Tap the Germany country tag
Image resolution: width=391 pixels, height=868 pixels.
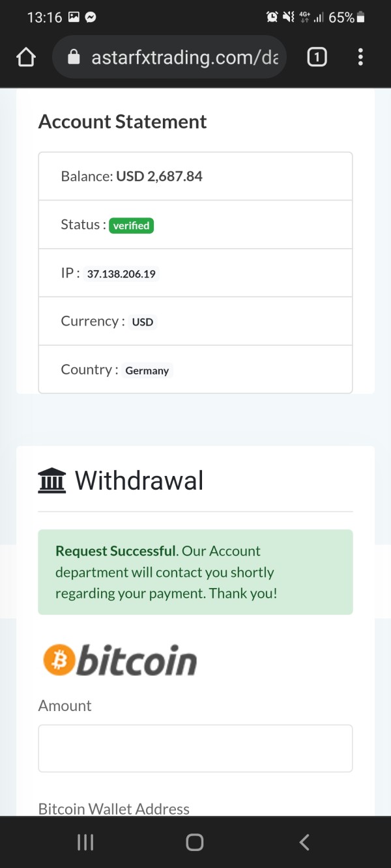point(147,371)
